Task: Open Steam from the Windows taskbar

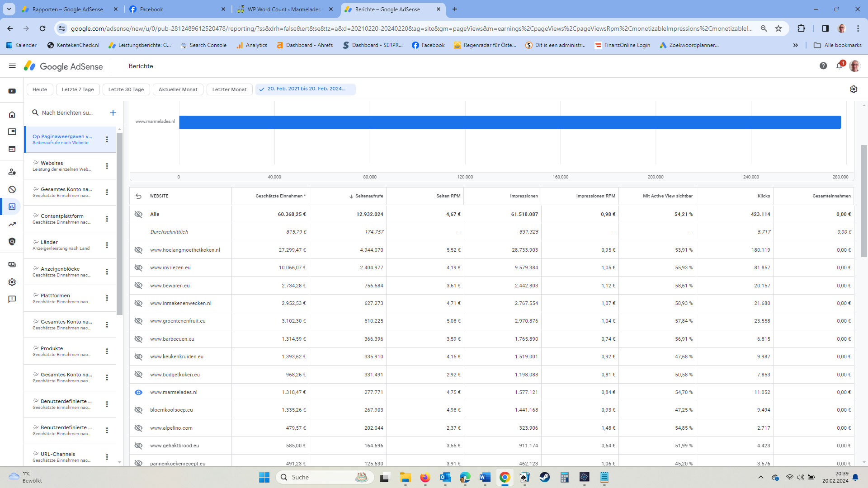Action: (544, 477)
